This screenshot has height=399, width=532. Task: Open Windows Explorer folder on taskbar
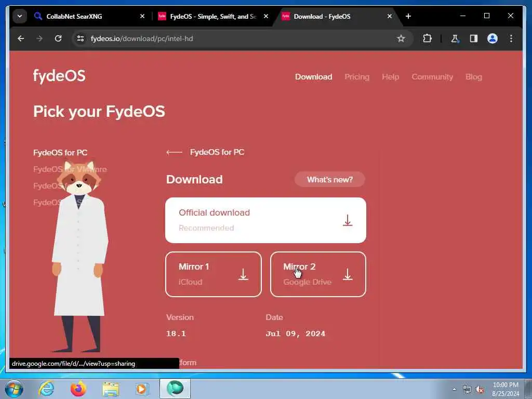pos(111,389)
